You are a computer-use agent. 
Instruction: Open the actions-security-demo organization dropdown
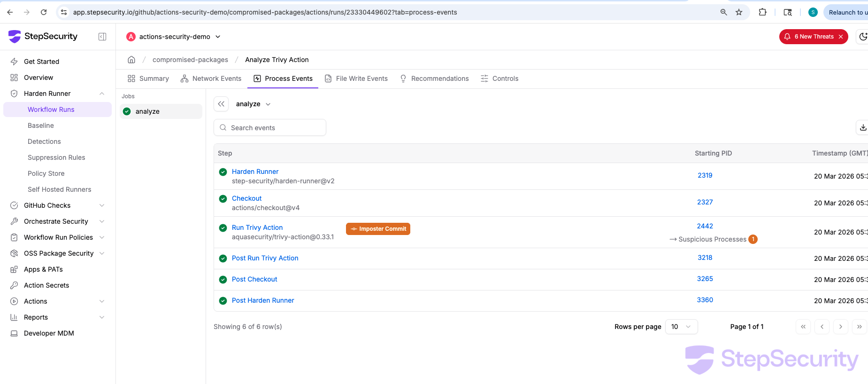(174, 37)
